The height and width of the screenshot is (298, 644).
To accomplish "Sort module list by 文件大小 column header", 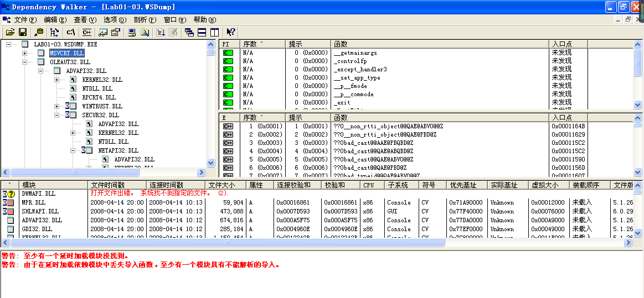I will pyautogui.click(x=225, y=185).
